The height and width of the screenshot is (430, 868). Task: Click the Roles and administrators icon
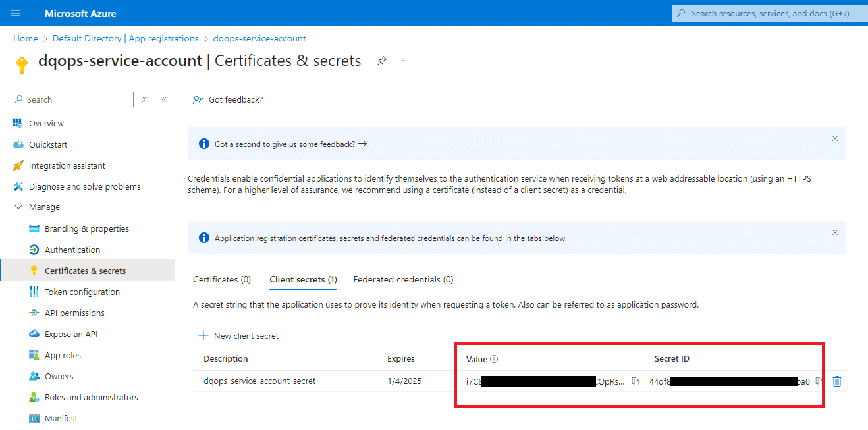coord(34,397)
